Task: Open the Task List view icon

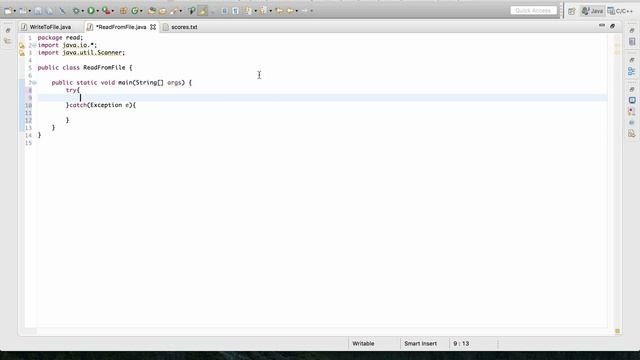Action: (632, 42)
